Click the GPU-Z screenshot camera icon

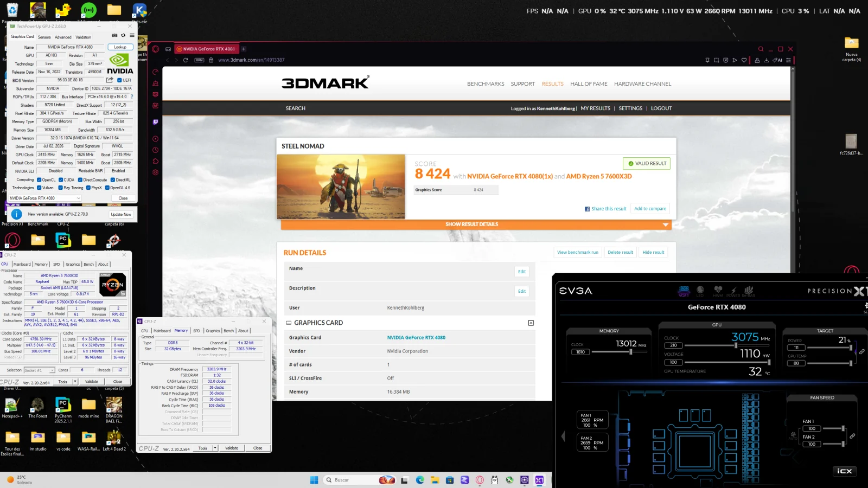pyautogui.click(x=114, y=35)
